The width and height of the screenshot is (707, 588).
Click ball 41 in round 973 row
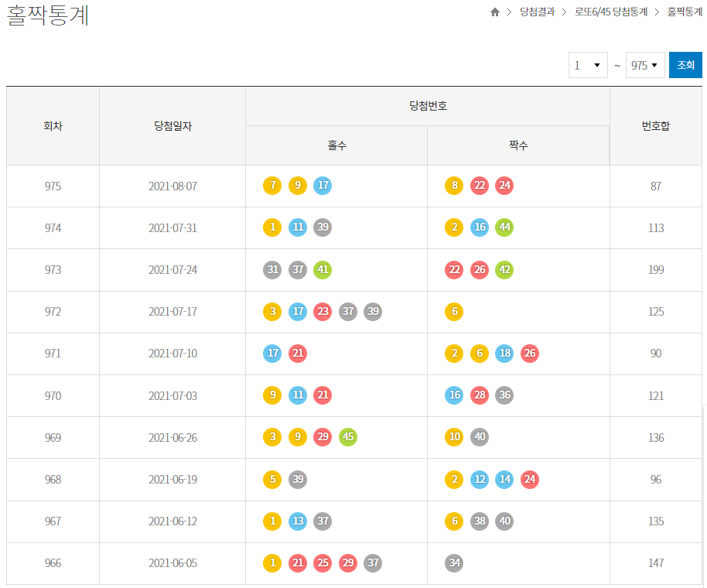click(323, 270)
